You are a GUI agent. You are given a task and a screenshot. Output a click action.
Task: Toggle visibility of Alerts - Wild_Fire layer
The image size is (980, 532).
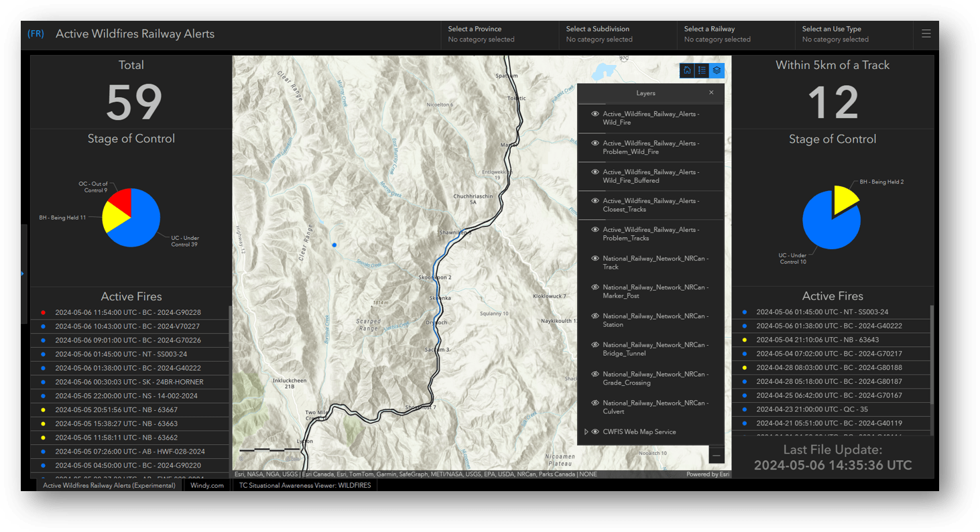pyautogui.click(x=595, y=114)
